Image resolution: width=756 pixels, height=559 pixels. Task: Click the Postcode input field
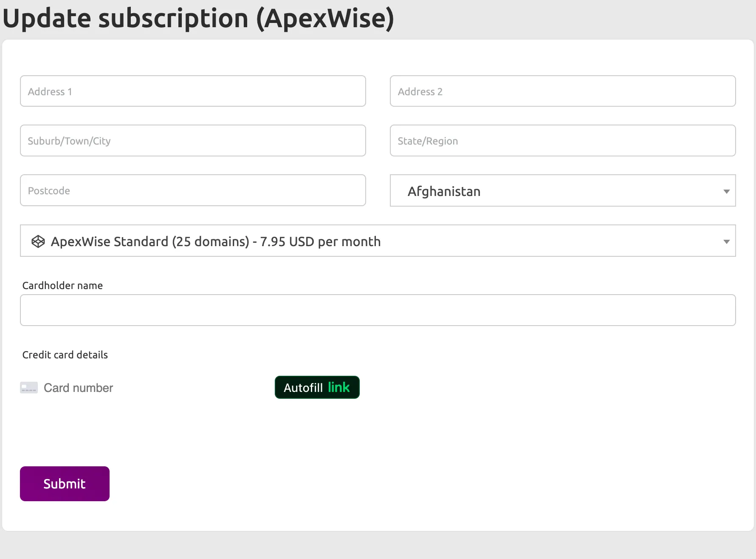click(192, 190)
